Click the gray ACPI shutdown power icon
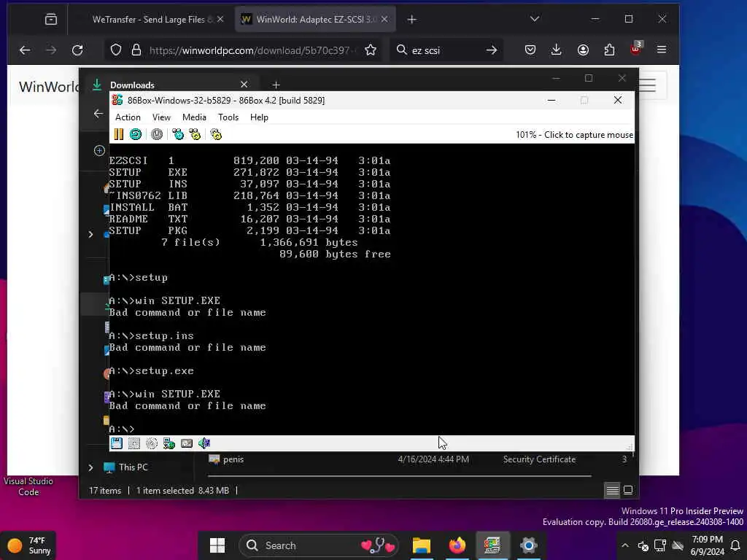 tap(157, 134)
